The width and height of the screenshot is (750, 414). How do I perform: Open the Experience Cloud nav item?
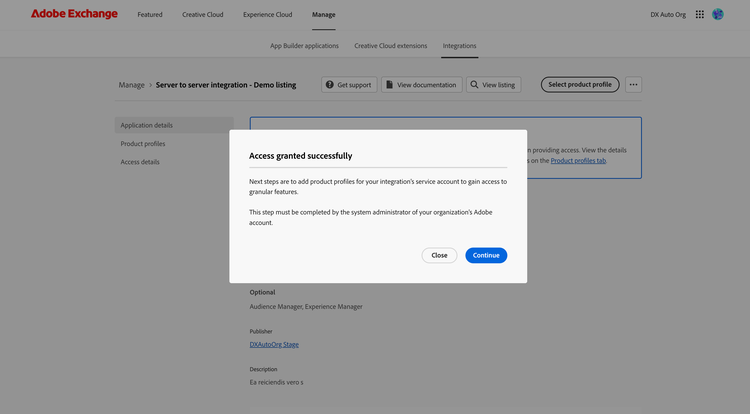click(x=267, y=15)
